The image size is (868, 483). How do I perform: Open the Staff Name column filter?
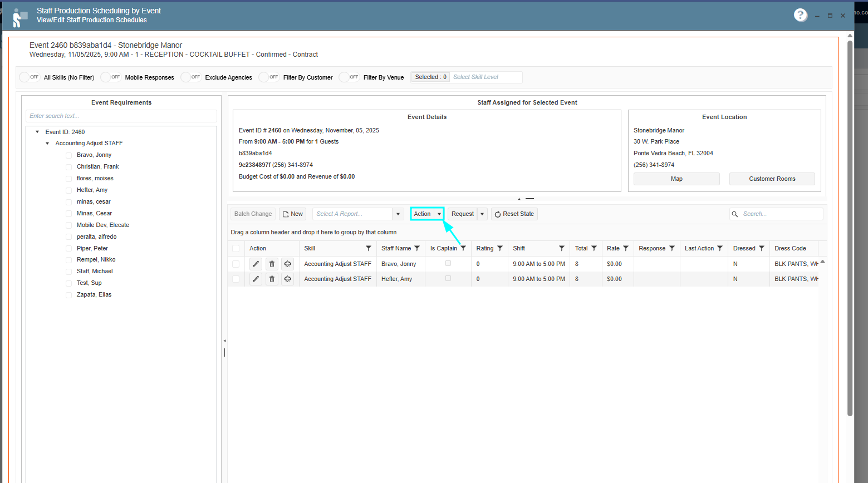click(417, 248)
